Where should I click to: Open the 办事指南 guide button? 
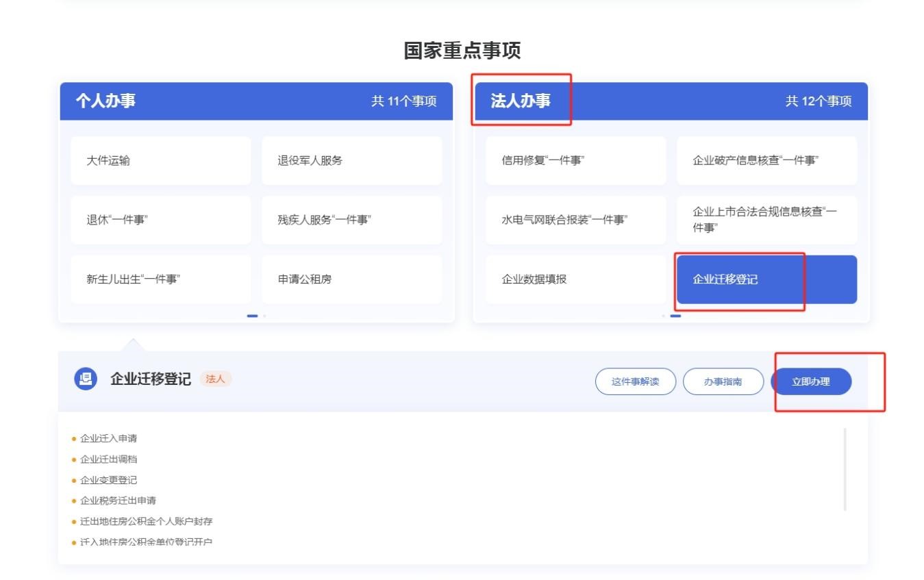[723, 381]
